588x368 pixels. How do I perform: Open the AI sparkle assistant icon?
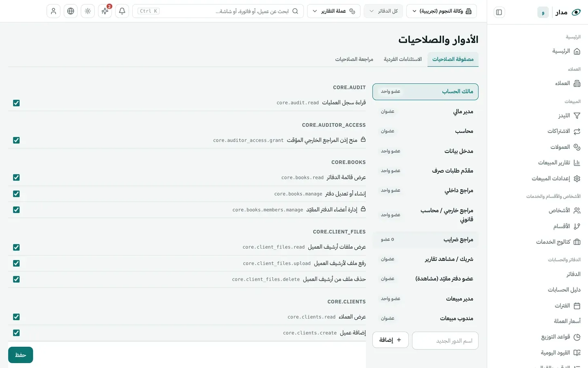105,11
